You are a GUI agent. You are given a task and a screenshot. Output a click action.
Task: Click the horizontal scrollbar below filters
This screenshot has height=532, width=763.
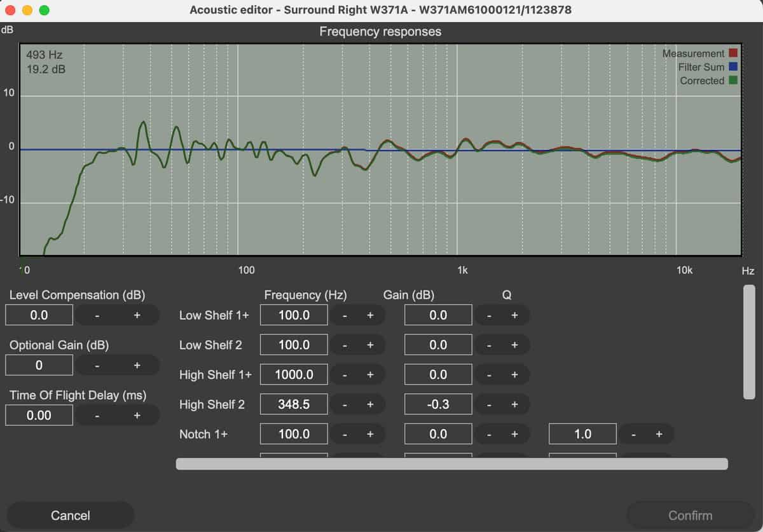click(451, 464)
